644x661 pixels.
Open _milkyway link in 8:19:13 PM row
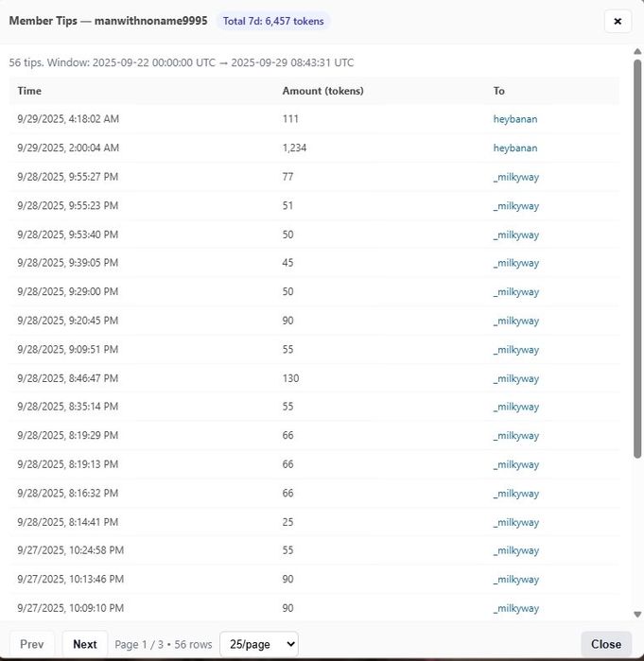516,464
